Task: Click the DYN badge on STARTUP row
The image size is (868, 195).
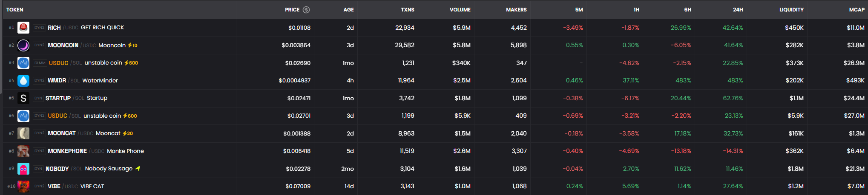Action: point(38,98)
